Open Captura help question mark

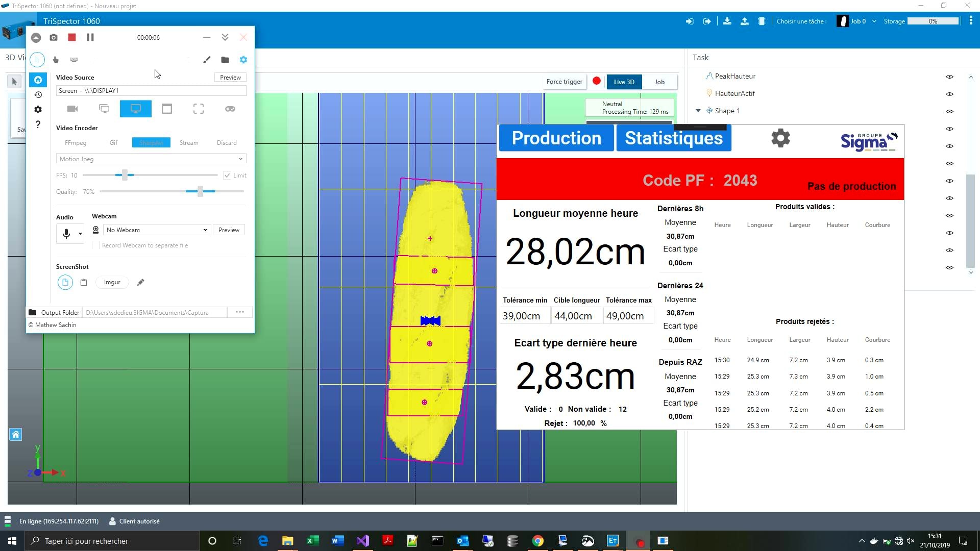(x=38, y=124)
